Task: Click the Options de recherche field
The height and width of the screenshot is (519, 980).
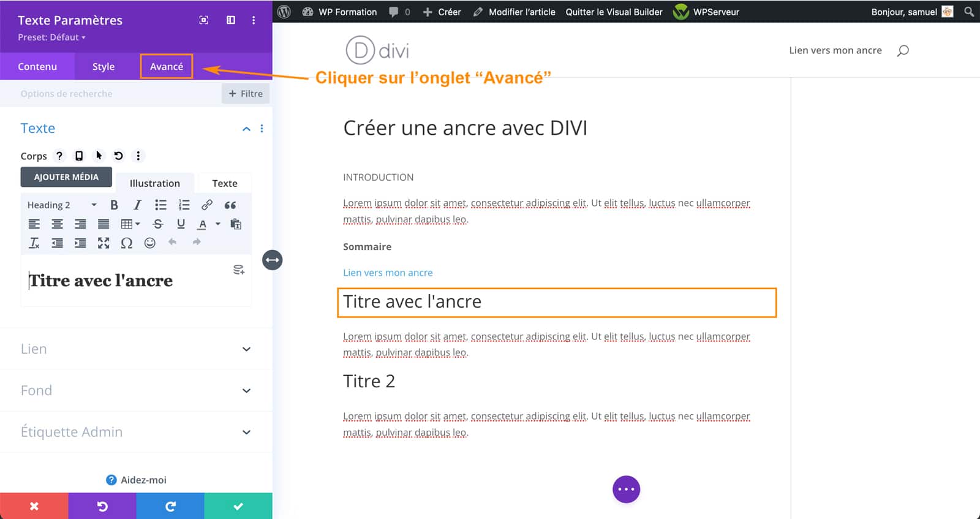Action: (x=110, y=94)
